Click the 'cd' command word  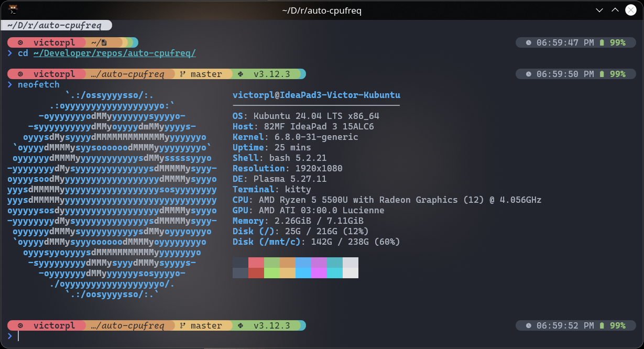click(23, 53)
